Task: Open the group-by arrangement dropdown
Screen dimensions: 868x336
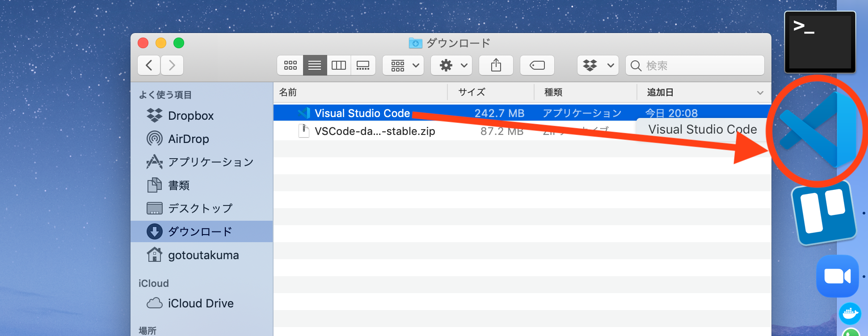Action: pyautogui.click(x=403, y=65)
